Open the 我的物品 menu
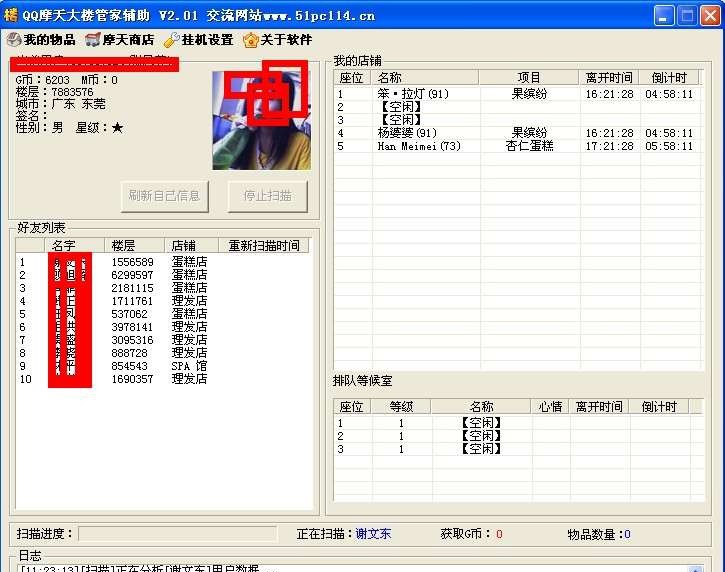Image resolution: width=725 pixels, height=572 pixels. 41,40
